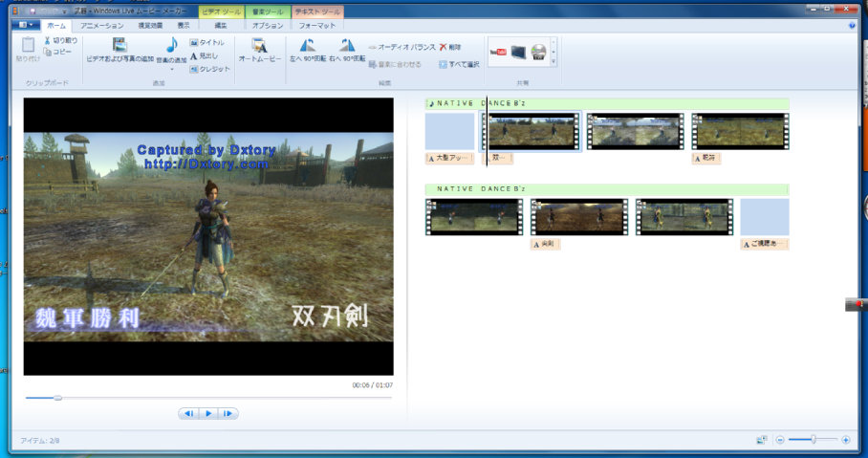Play the preview video
Viewport: 868px width, 458px height.
[x=208, y=413]
